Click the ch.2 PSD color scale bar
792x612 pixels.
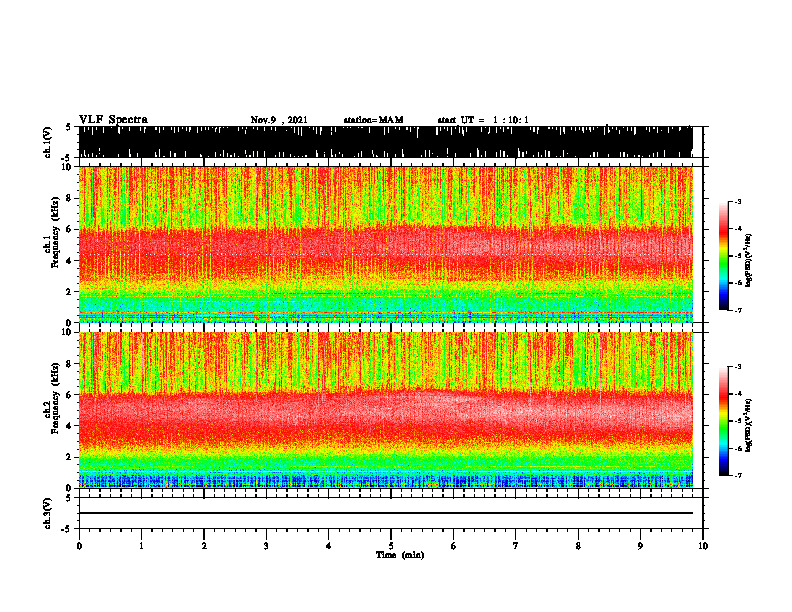click(723, 421)
